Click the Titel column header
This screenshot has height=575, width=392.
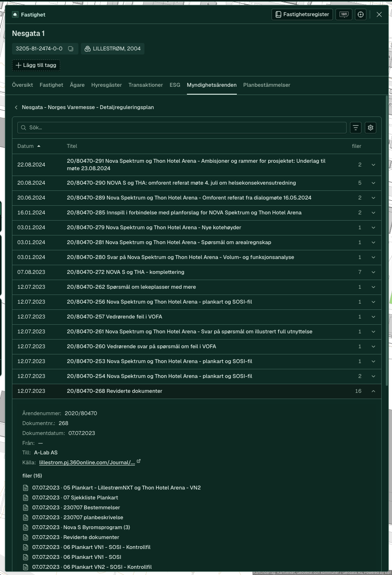[72, 146]
